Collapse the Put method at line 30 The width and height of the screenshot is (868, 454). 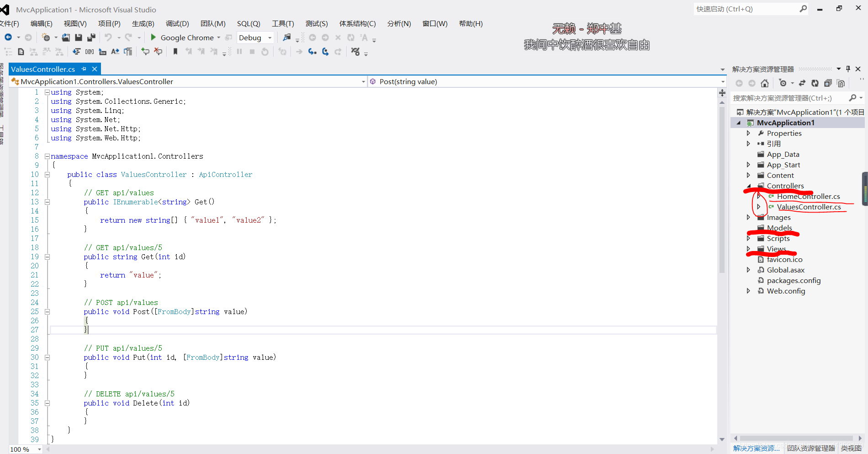[x=47, y=358]
